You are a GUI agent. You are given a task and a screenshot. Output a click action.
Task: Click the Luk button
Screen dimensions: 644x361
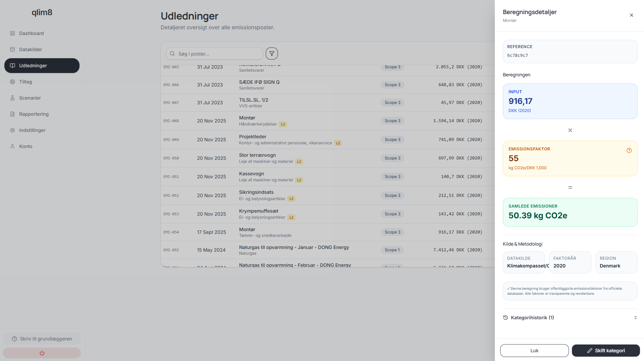[534, 351]
